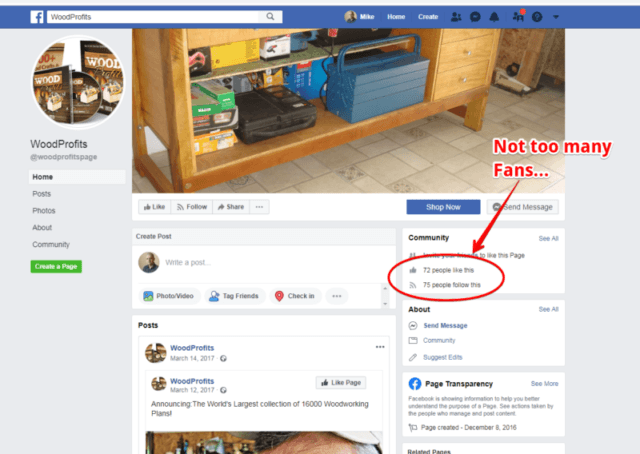Click the @woodprofitspage username

coord(64,157)
